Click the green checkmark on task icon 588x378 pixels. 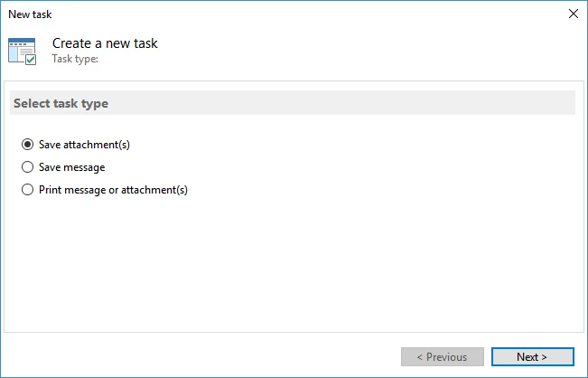tap(31, 60)
